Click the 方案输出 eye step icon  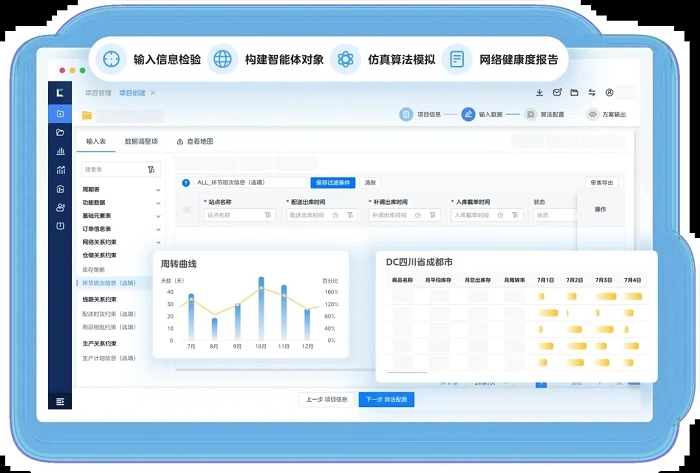(x=592, y=115)
